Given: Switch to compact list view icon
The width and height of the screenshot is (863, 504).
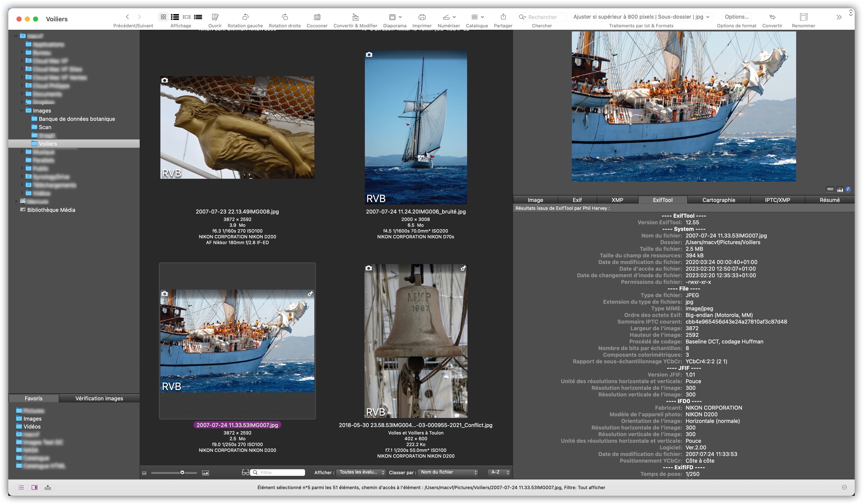Looking at the screenshot, I should [198, 17].
